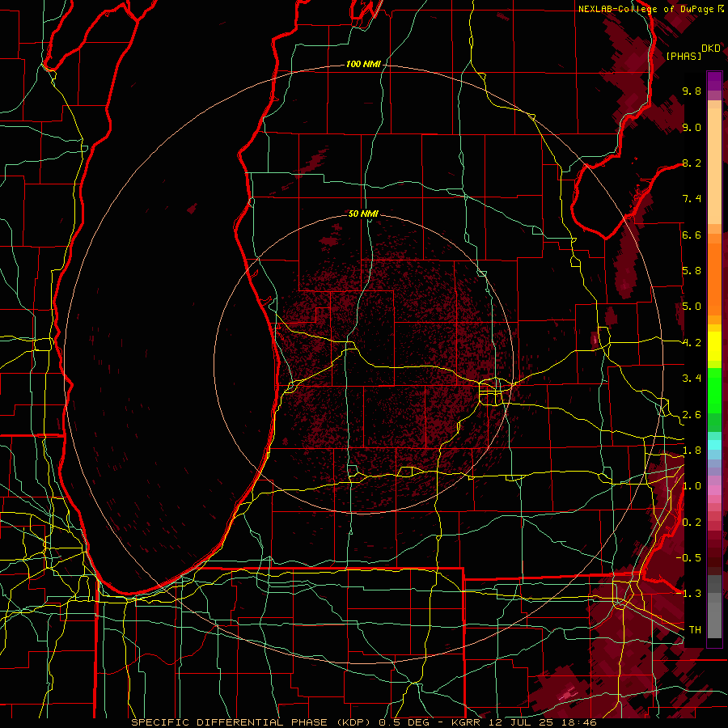Click the NEXLAB-College of DuPage watermark text
728x728 pixels.
point(646,9)
